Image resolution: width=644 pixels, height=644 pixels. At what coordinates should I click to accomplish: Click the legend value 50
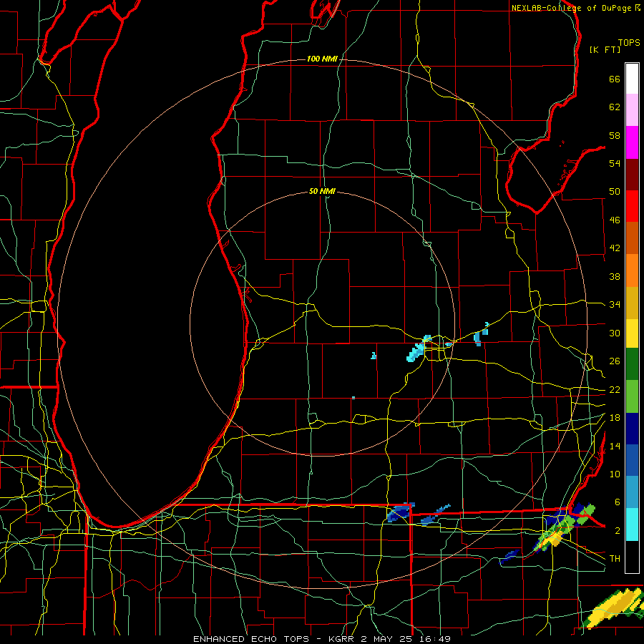615,192
